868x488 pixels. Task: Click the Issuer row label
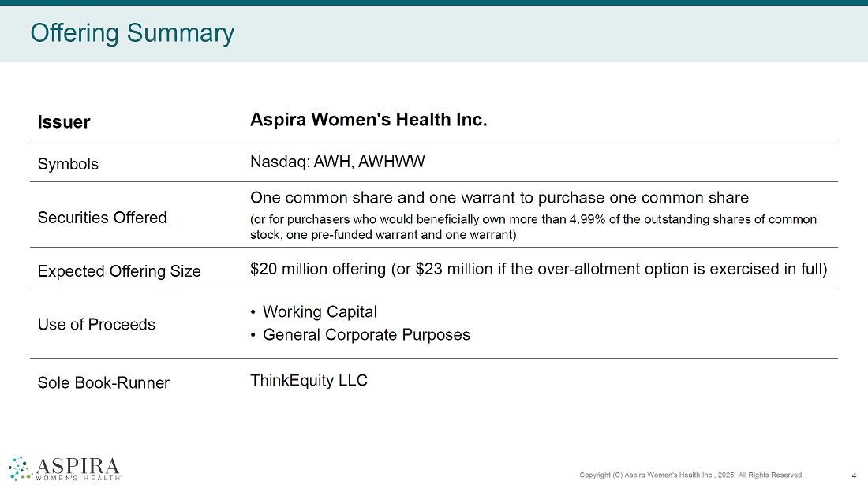pos(64,122)
